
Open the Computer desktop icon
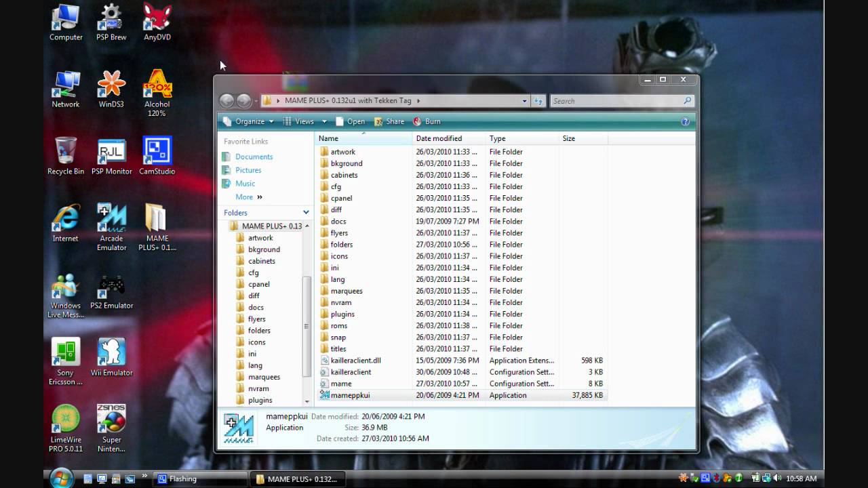point(66,24)
